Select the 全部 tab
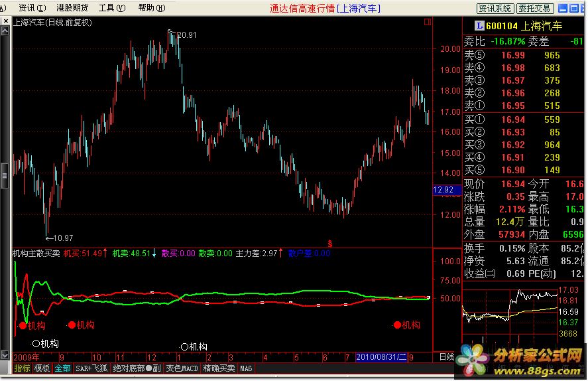The height and width of the screenshot is (381, 588). pos(62,368)
